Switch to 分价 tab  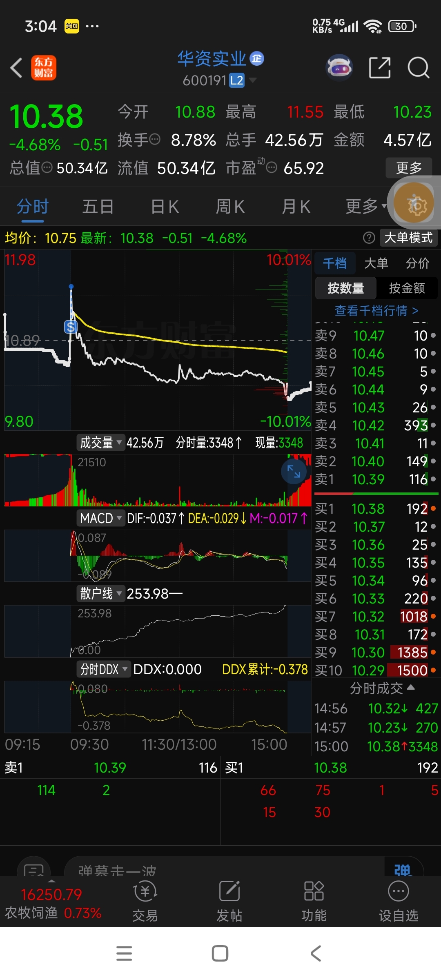coord(417,263)
